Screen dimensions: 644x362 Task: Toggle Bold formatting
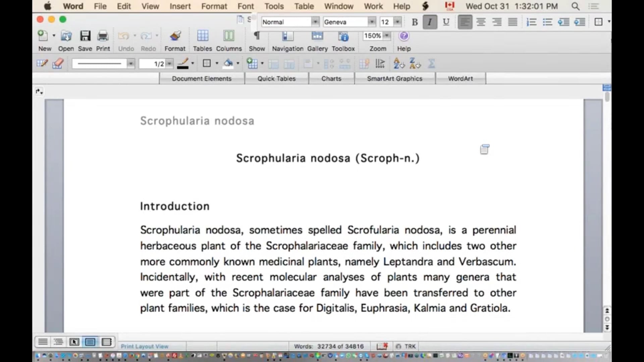tap(415, 22)
